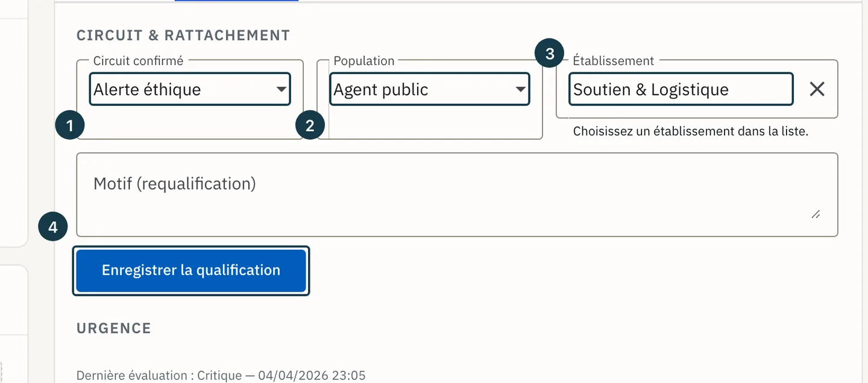Viewport: 868px width, 383px height.
Task: Click the Dernière évaluation Critique line
Action: [221, 375]
